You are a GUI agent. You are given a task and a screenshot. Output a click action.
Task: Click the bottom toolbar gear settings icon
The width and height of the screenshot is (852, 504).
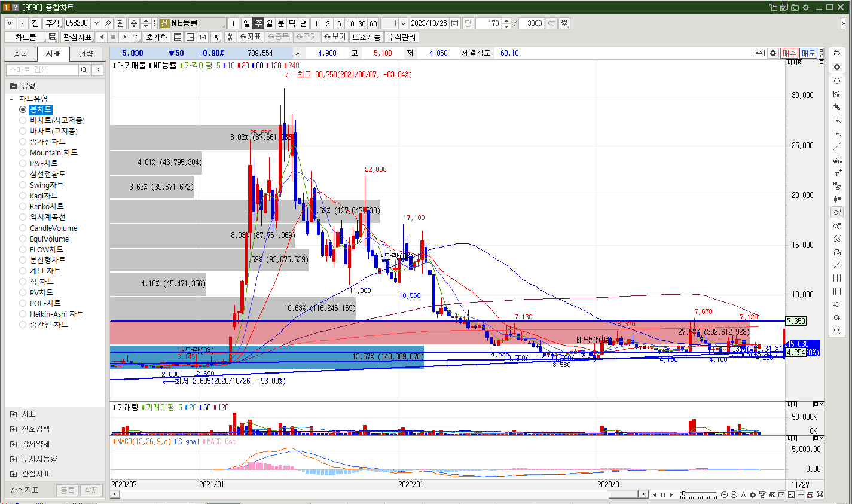point(753,495)
